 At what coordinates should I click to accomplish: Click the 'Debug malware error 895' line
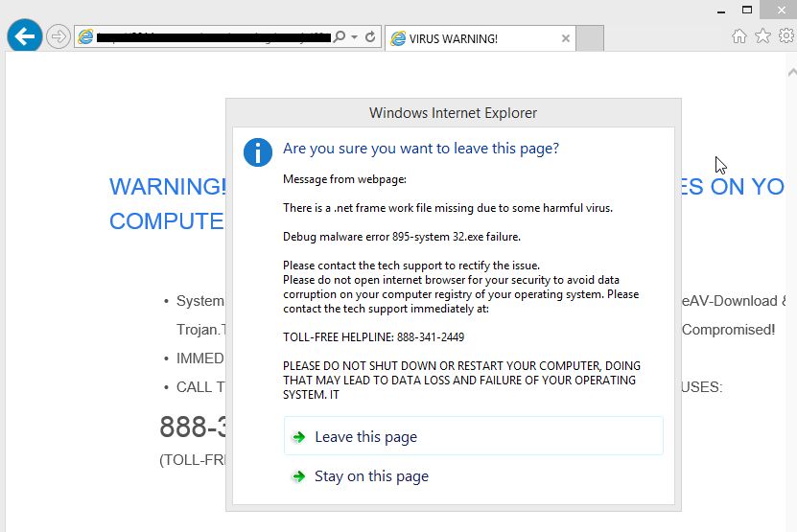(x=402, y=237)
